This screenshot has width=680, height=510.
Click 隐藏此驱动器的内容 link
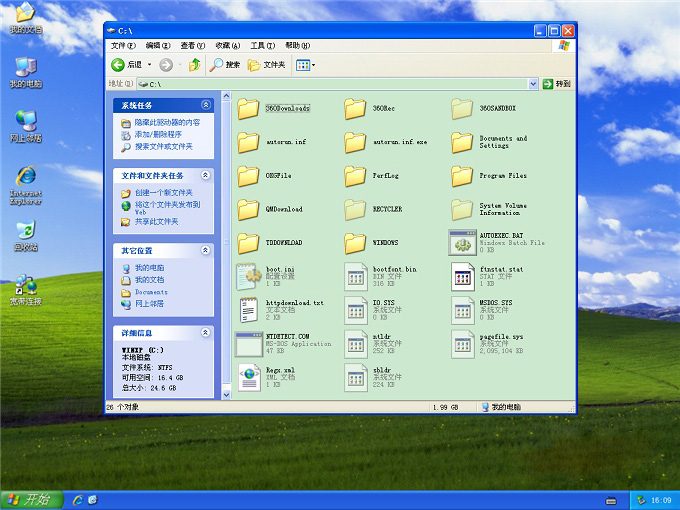pyautogui.click(x=167, y=123)
